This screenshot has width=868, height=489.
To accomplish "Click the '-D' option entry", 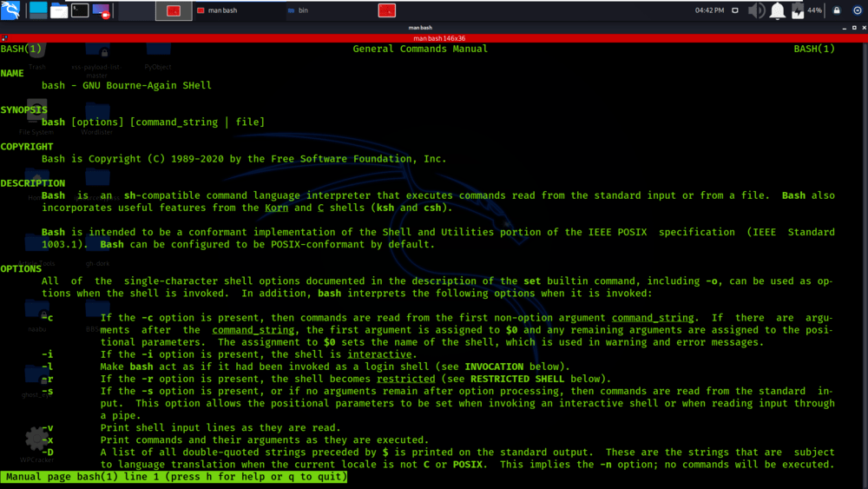I will (x=48, y=452).
